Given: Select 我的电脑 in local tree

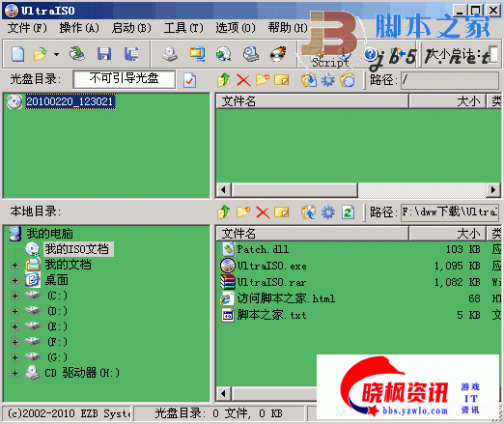Looking at the screenshot, I should pyautogui.click(x=49, y=234).
